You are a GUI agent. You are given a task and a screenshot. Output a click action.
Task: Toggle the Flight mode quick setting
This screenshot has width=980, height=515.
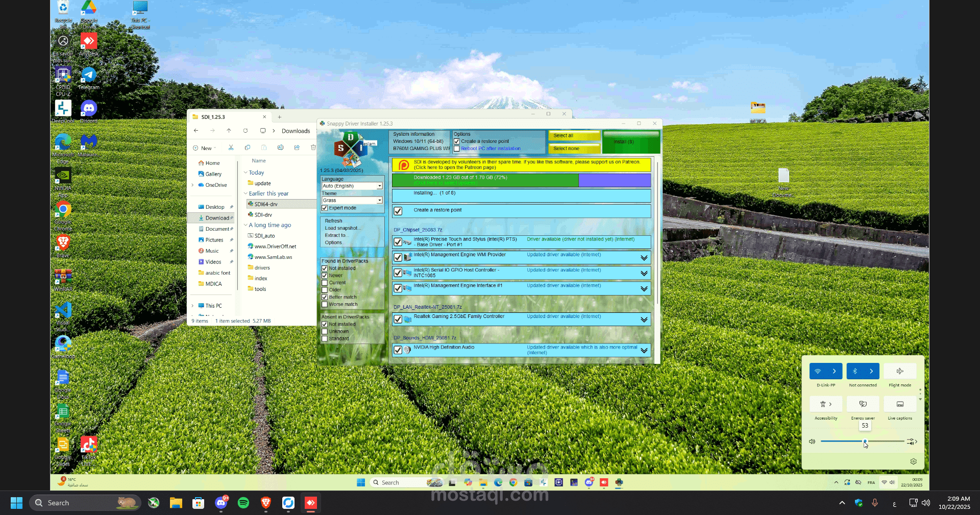[900, 371]
